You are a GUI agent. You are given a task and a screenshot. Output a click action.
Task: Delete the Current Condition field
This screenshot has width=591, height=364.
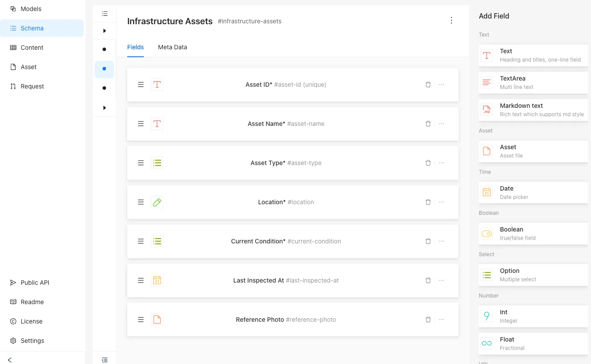[428, 241]
